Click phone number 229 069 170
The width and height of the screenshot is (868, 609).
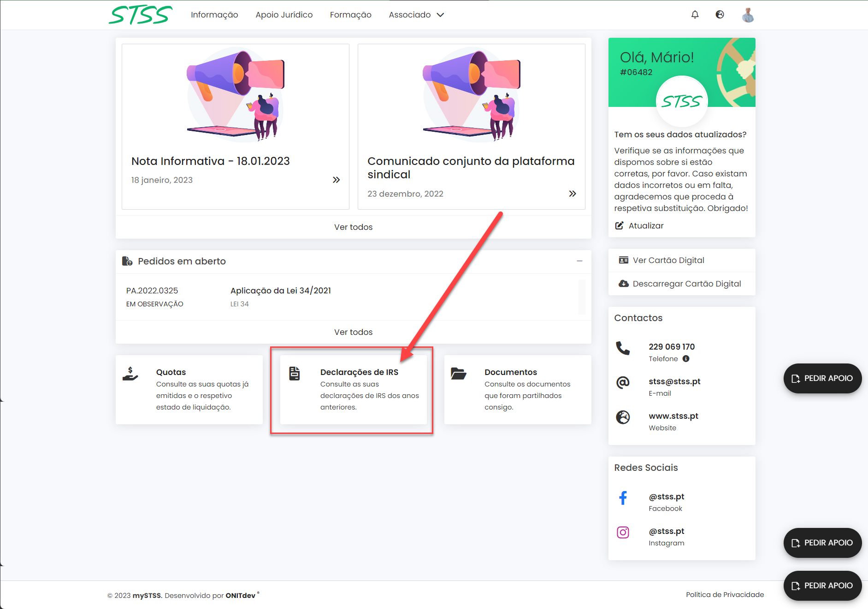pos(672,347)
